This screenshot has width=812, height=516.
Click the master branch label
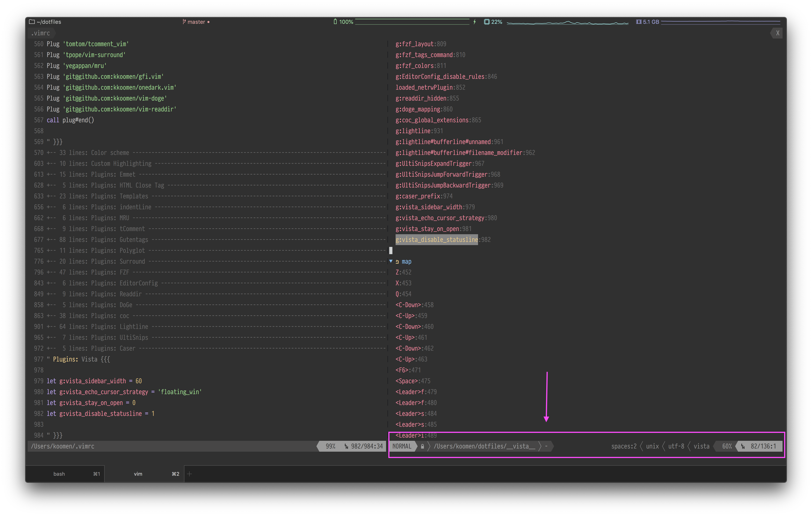[196, 22]
